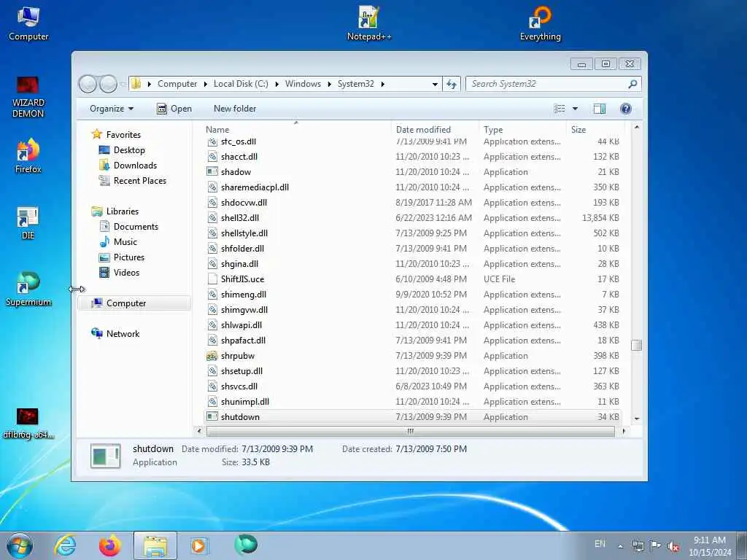Expand the arrow after Computer in breadcrumb
Viewport: 747px width, 560px height.
[x=205, y=85]
